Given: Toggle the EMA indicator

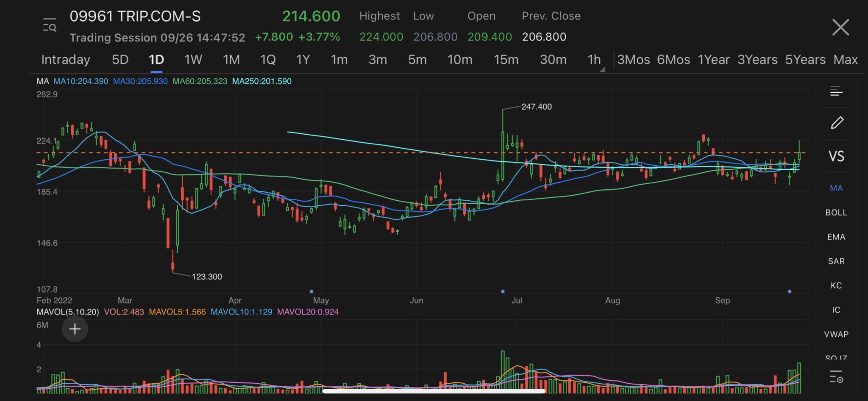Looking at the screenshot, I should click(x=836, y=237).
